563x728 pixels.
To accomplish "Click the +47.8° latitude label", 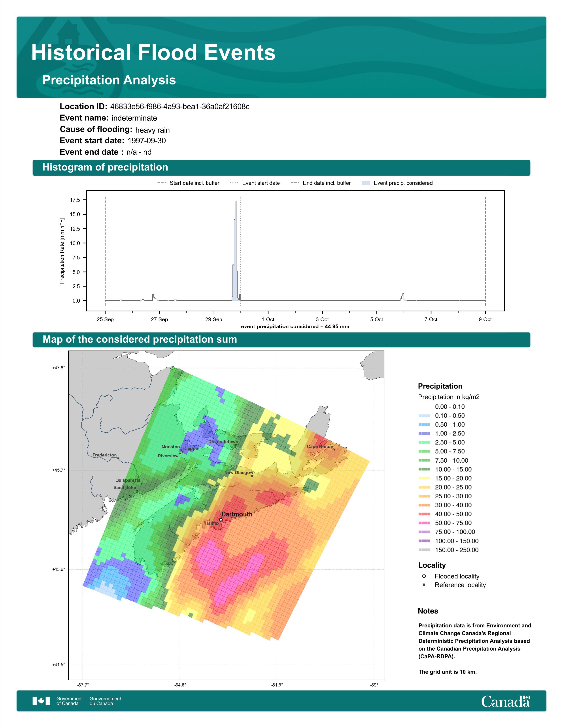I will [x=59, y=368].
